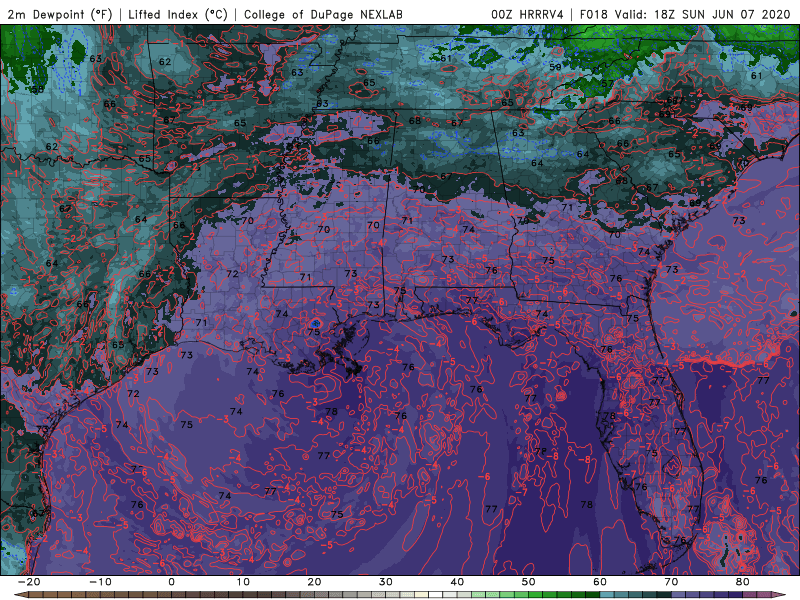Click the 80 label on the color scale
Viewport: 800px width, 600px height.
[x=743, y=582]
